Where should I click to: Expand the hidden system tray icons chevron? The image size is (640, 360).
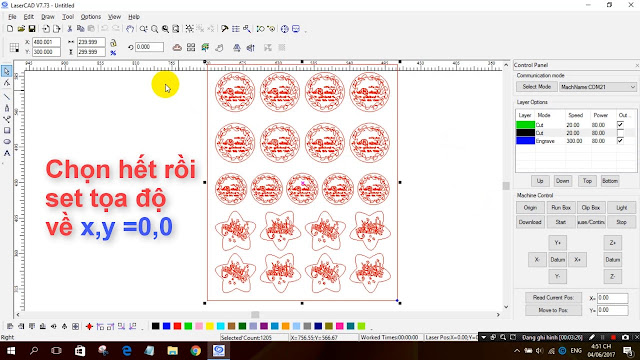tap(517, 351)
